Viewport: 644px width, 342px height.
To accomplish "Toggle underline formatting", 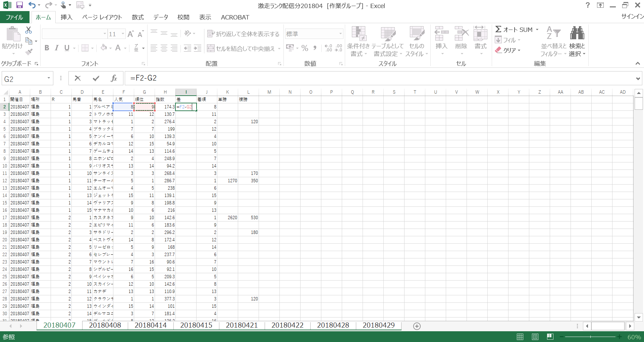I will point(67,48).
